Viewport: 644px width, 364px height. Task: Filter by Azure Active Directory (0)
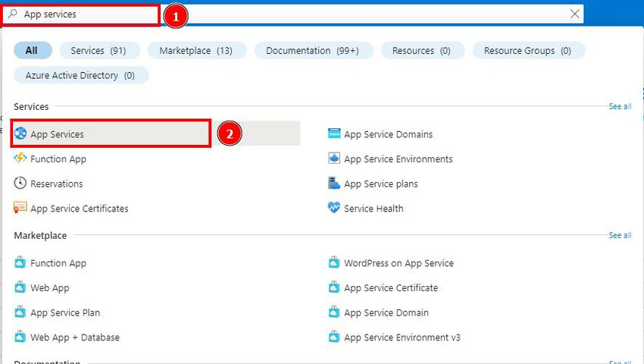tap(80, 76)
